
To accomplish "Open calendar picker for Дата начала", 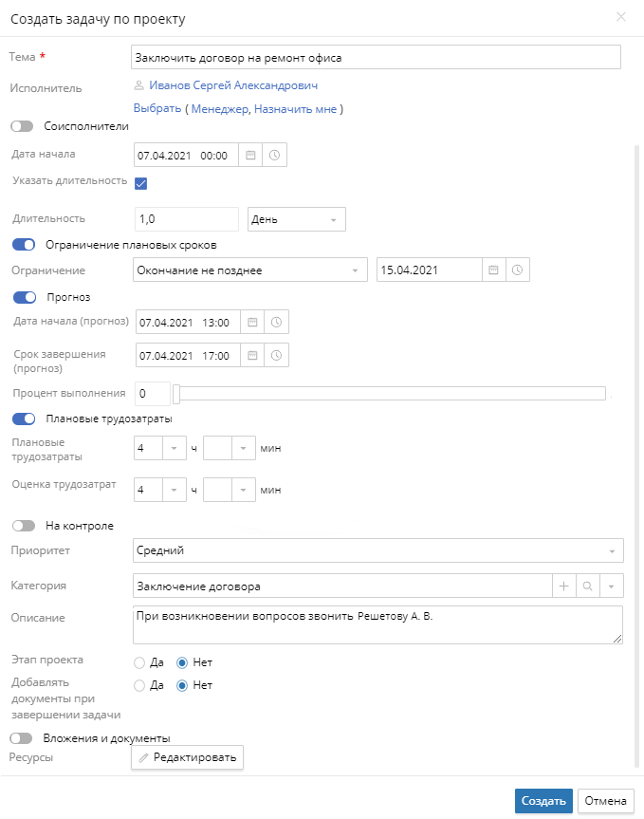I will [250, 156].
